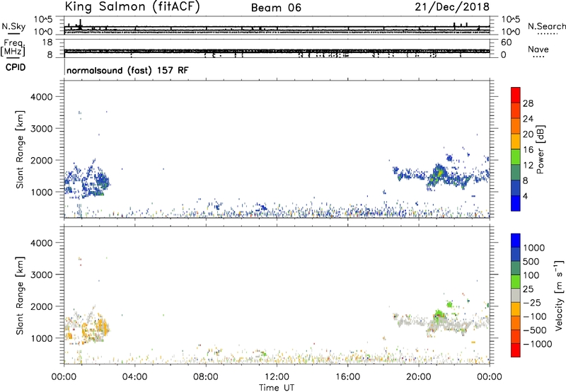Click the "3000" tick of the velocity panel
The width and height of the screenshot is (566, 392).
click(42, 275)
